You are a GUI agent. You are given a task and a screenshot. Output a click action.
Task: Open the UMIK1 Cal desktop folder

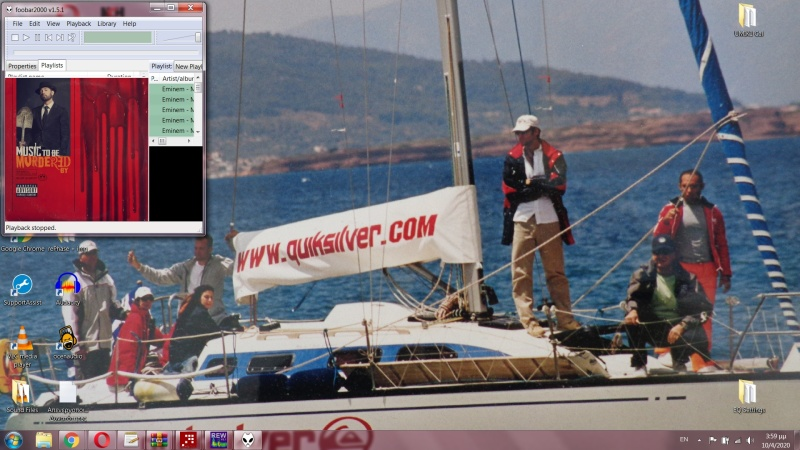pos(748,20)
